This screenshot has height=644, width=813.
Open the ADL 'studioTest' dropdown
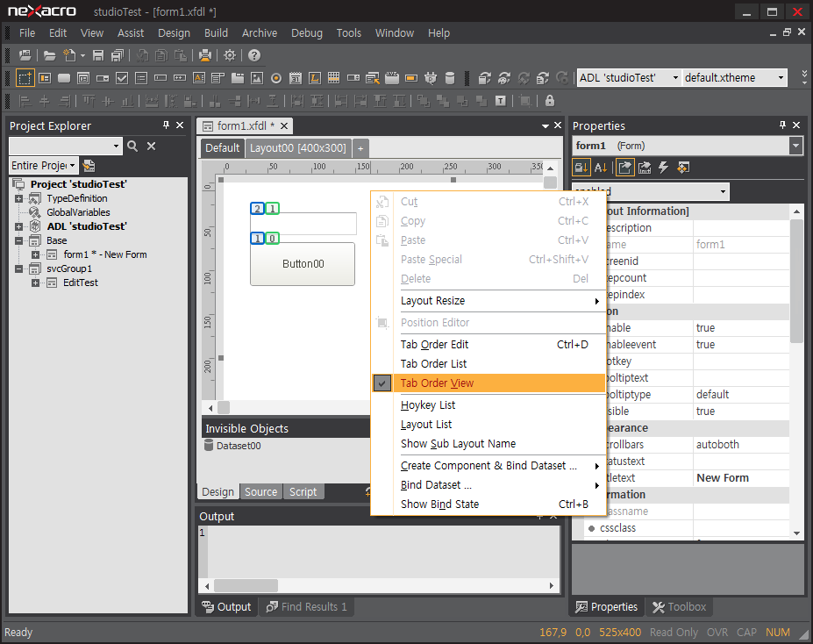coord(675,78)
